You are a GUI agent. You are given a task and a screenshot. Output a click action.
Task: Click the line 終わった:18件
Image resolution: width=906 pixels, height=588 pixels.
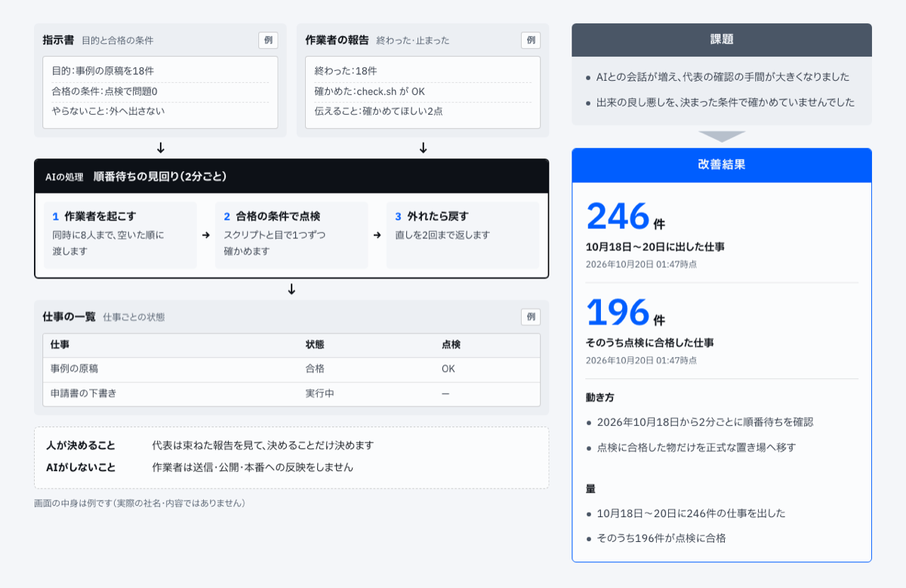click(346, 71)
